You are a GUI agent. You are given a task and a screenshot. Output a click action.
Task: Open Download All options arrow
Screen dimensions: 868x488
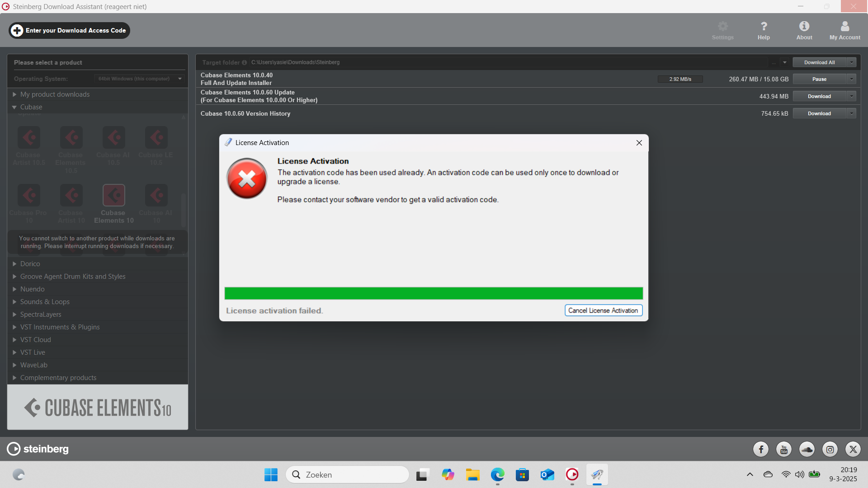[x=852, y=62]
